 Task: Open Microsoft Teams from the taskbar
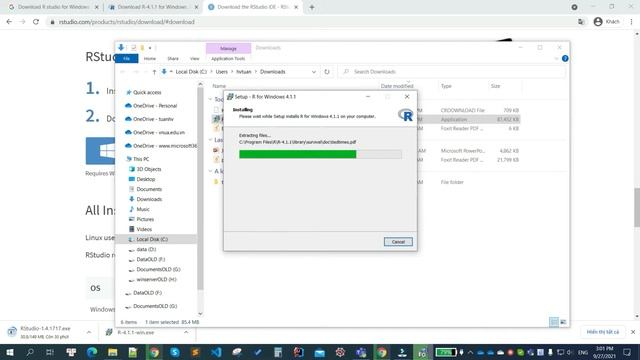(361, 352)
